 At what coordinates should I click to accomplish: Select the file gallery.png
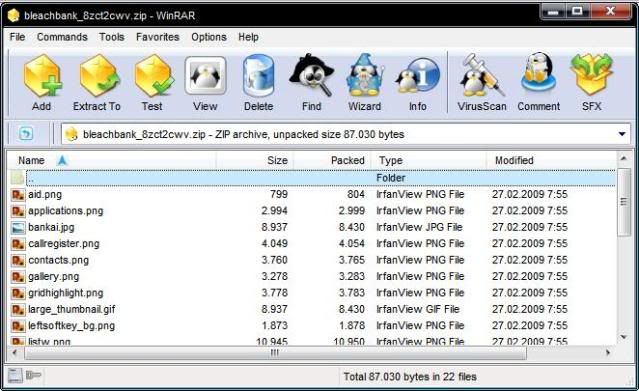[x=53, y=277]
